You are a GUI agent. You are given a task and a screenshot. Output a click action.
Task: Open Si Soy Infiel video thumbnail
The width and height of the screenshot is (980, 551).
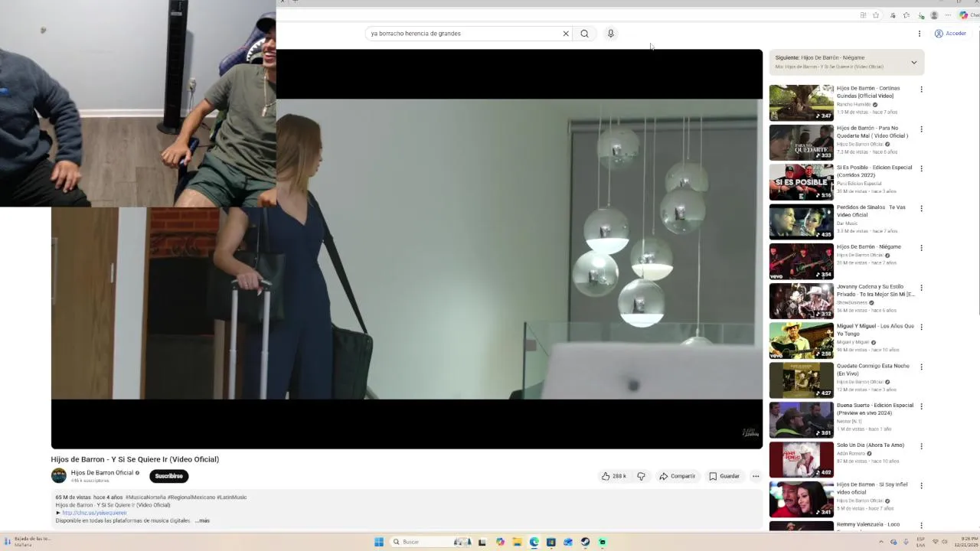click(801, 499)
